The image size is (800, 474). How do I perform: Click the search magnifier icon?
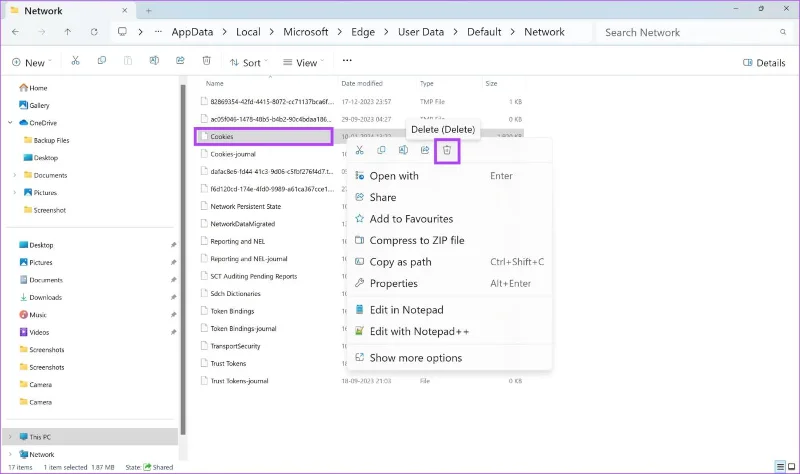783,32
